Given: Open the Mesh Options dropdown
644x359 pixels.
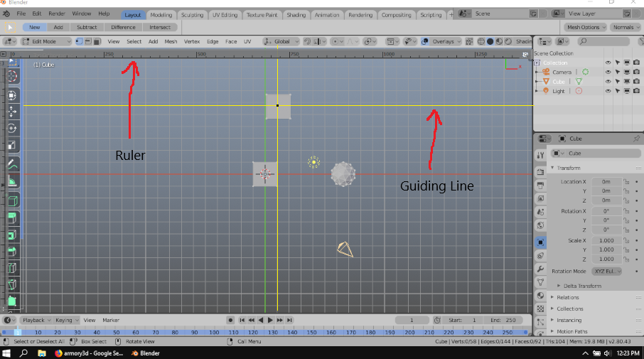Looking at the screenshot, I should (x=586, y=27).
